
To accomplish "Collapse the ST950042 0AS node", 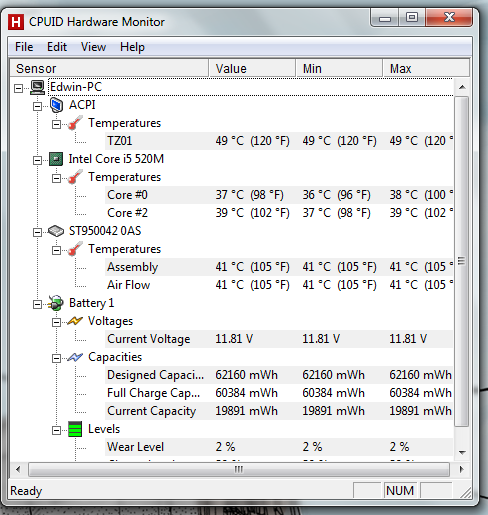I will (x=37, y=232).
